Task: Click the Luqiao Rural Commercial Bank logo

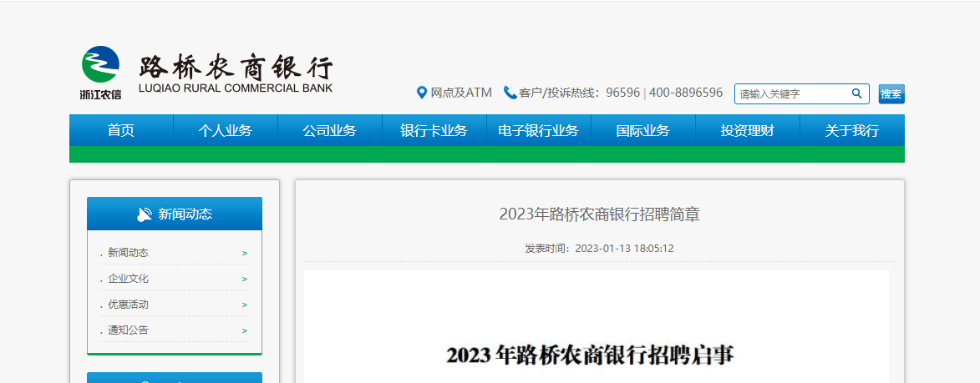Action: pos(207,73)
